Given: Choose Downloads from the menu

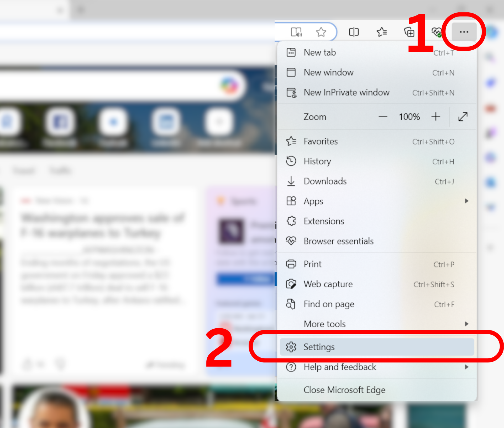Looking at the screenshot, I should 325,181.
